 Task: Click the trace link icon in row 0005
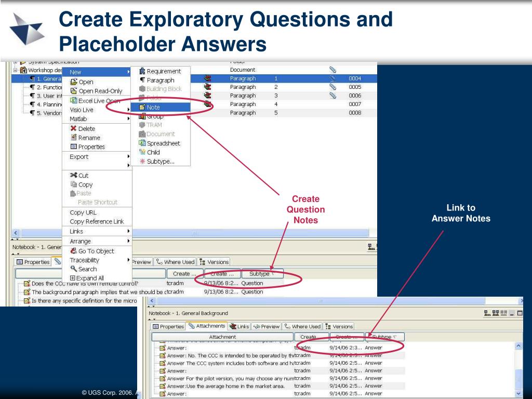208,87
